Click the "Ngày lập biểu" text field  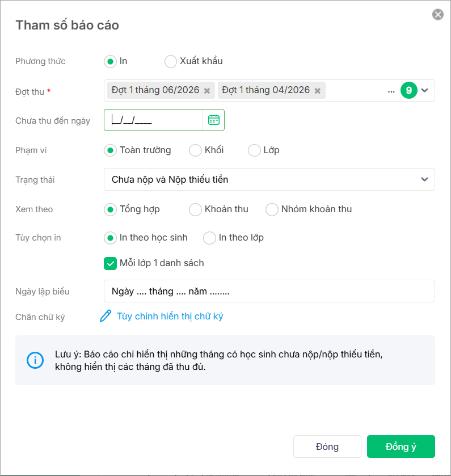coord(269,291)
